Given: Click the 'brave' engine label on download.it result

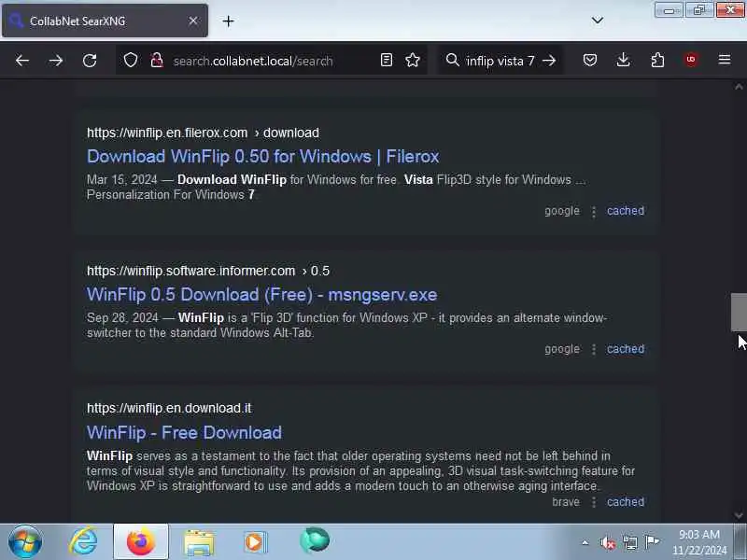Looking at the screenshot, I should (566, 502).
